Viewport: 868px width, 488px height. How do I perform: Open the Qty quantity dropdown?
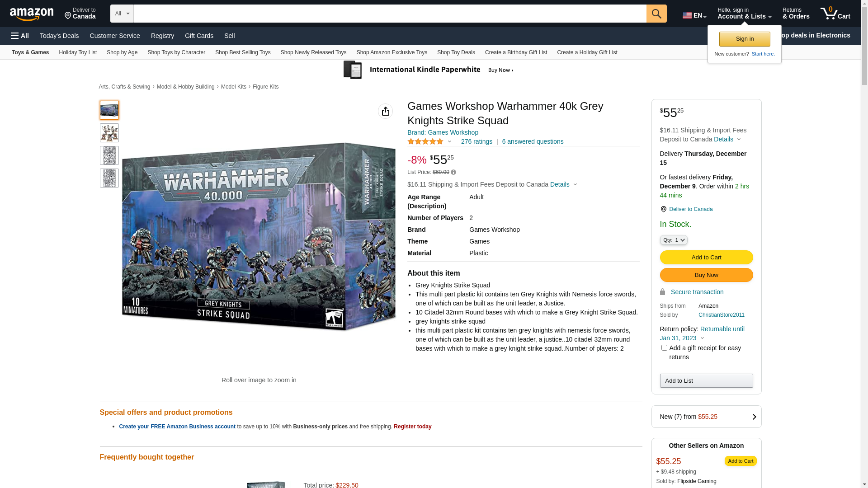tap(674, 240)
